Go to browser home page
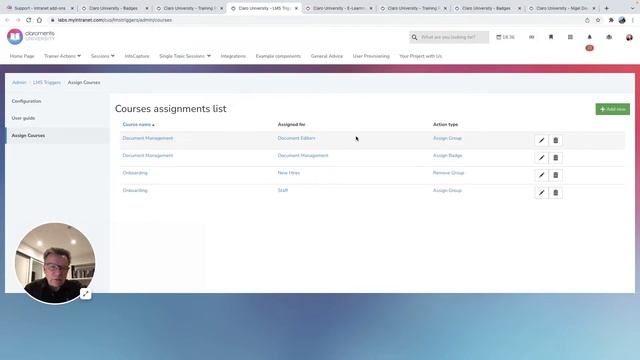 (x=39, y=20)
